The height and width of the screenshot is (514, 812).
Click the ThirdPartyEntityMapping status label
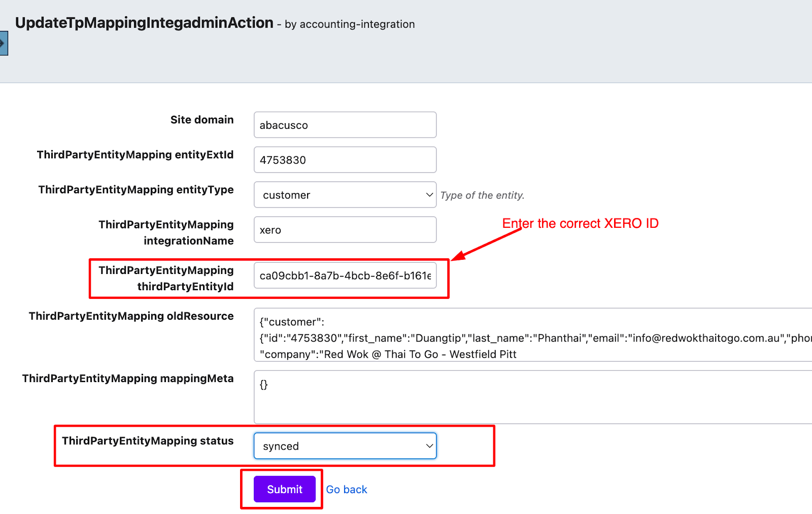(148, 441)
